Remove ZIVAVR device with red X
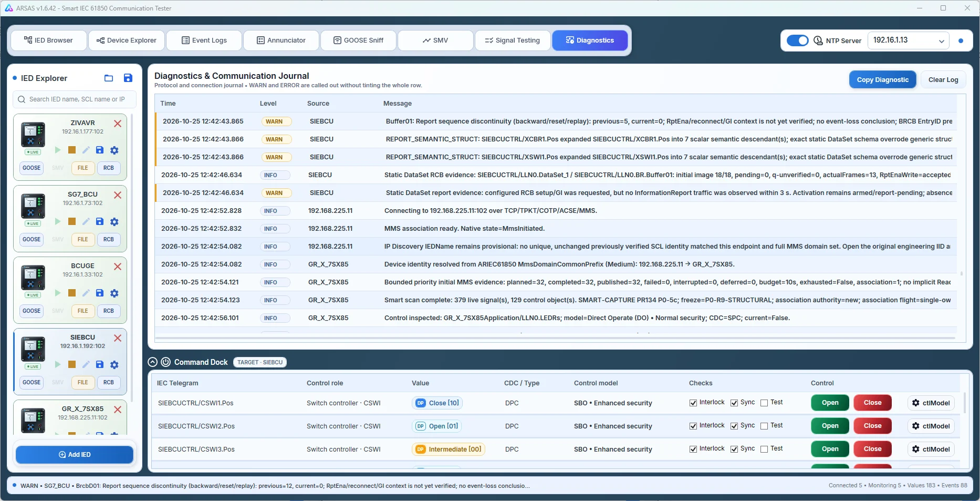Viewport: 980px width, 501px height. coord(118,124)
